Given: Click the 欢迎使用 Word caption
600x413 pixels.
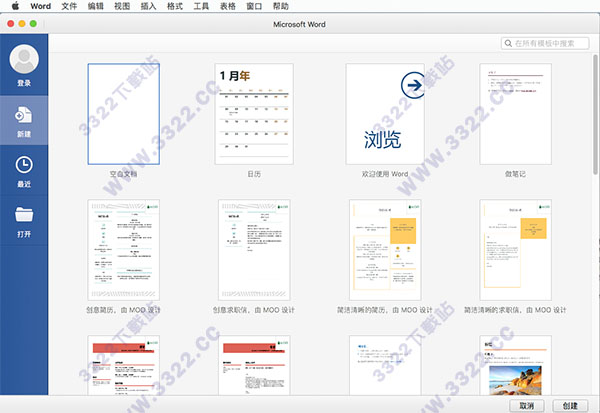Looking at the screenshot, I should (x=385, y=174).
